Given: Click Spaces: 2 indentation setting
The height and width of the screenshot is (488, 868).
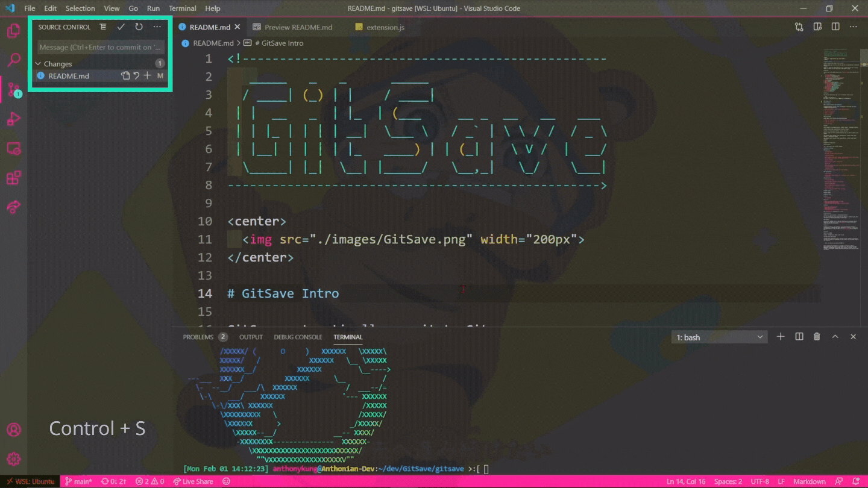Looking at the screenshot, I should pos(728,481).
